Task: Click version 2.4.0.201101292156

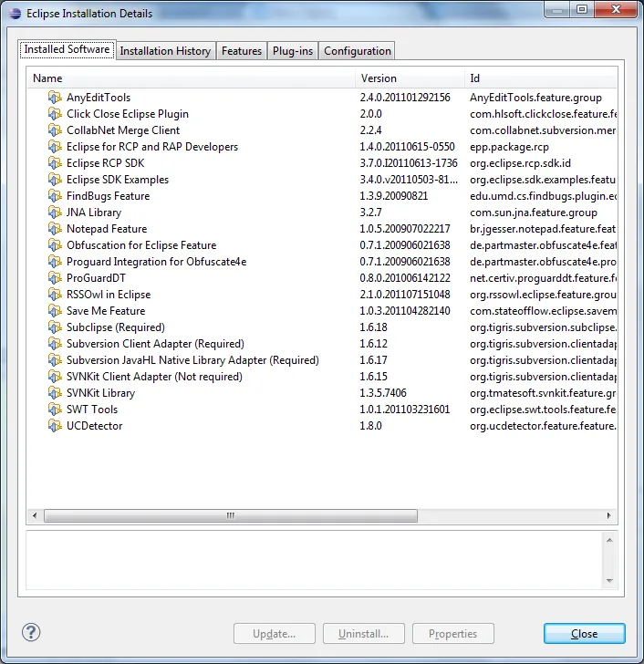Action: coord(405,98)
